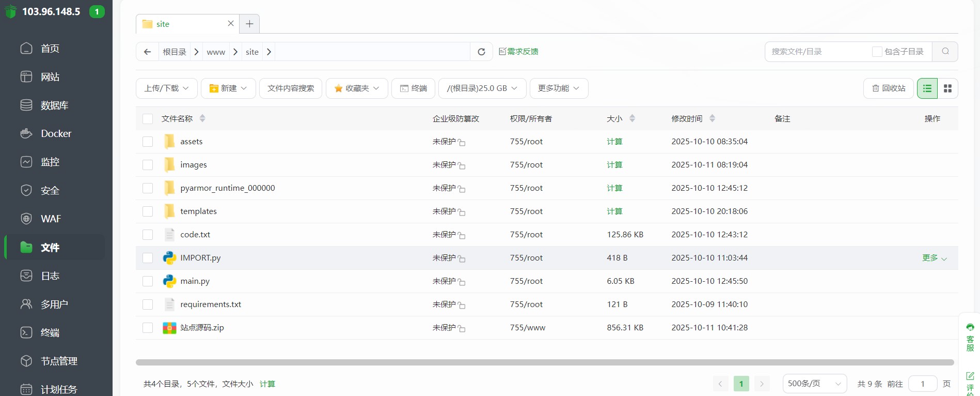Open the 回收站 recycle bin
This screenshot has width=980, height=396.
[888, 88]
